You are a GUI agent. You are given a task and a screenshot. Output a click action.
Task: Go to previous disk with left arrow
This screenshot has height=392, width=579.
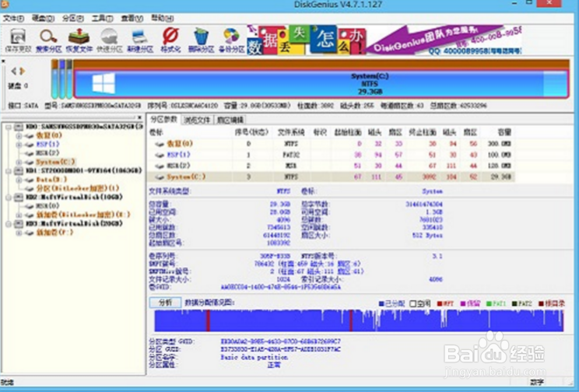tap(13, 71)
